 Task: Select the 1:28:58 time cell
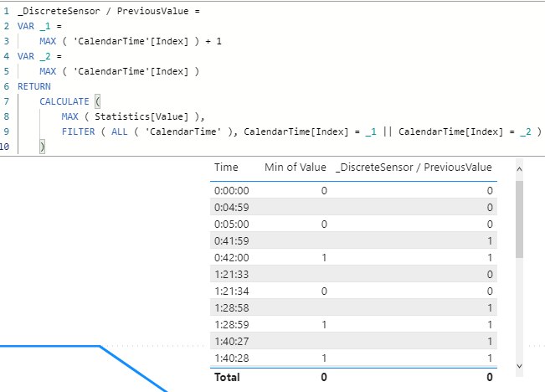point(232,308)
